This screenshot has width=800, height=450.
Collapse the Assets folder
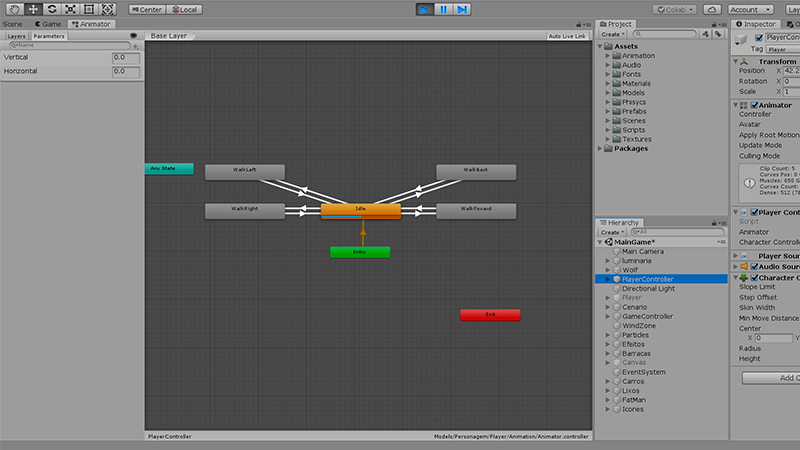click(x=600, y=46)
